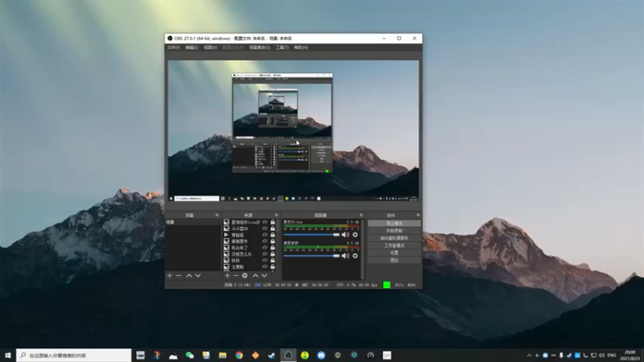Click the Windows taskbar search box

74,355
